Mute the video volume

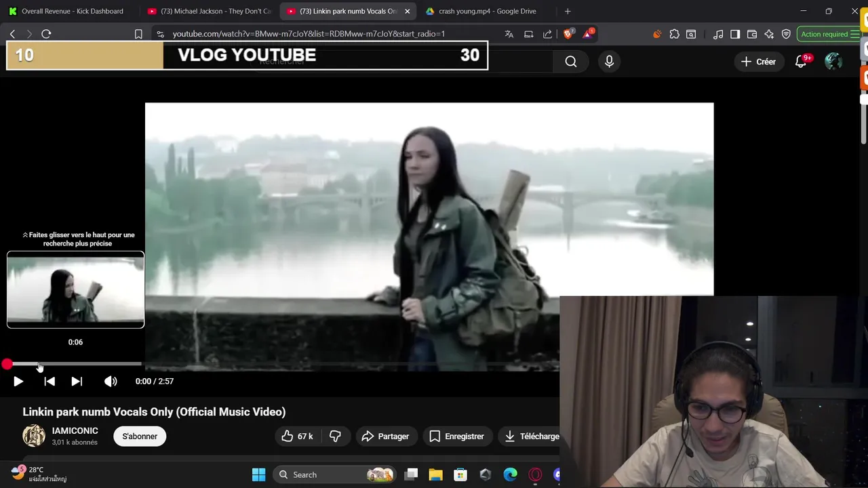111,382
